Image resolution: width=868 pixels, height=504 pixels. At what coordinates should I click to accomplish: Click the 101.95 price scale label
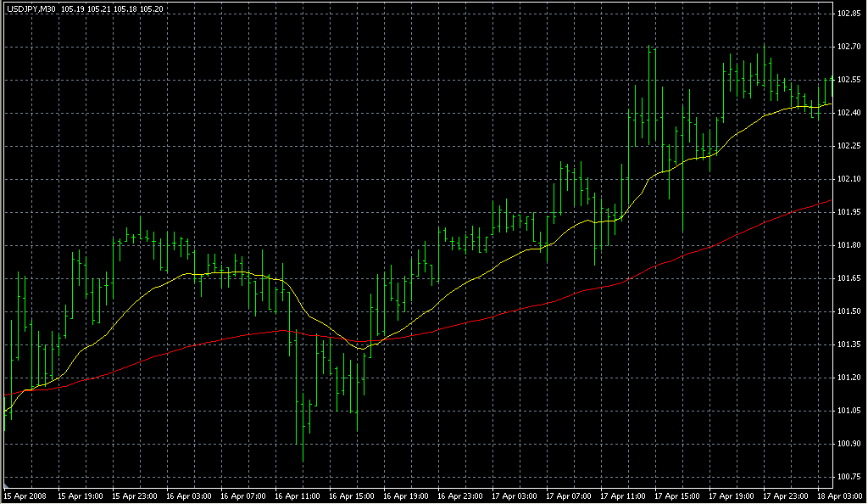[849, 212]
